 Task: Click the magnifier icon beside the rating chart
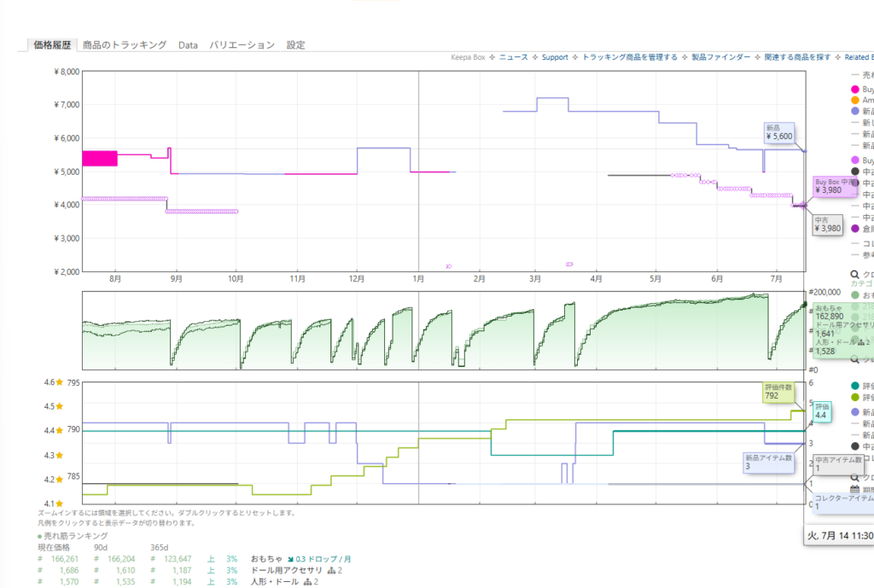[x=854, y=478]
